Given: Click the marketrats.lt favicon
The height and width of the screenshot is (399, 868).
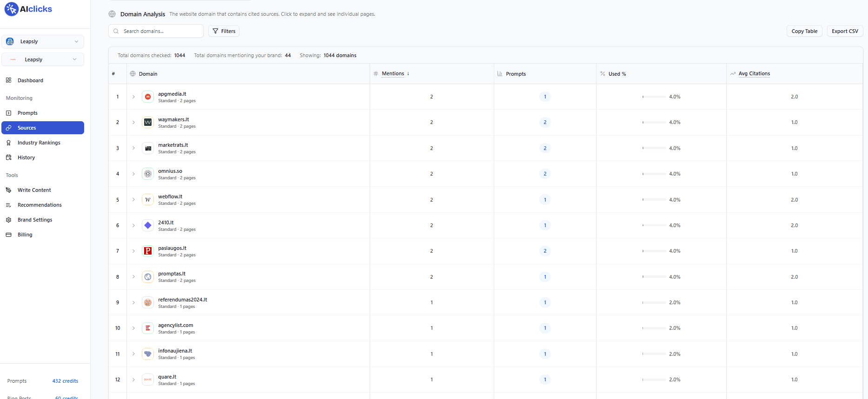Looking at the screenshot, I should [148, 148].
